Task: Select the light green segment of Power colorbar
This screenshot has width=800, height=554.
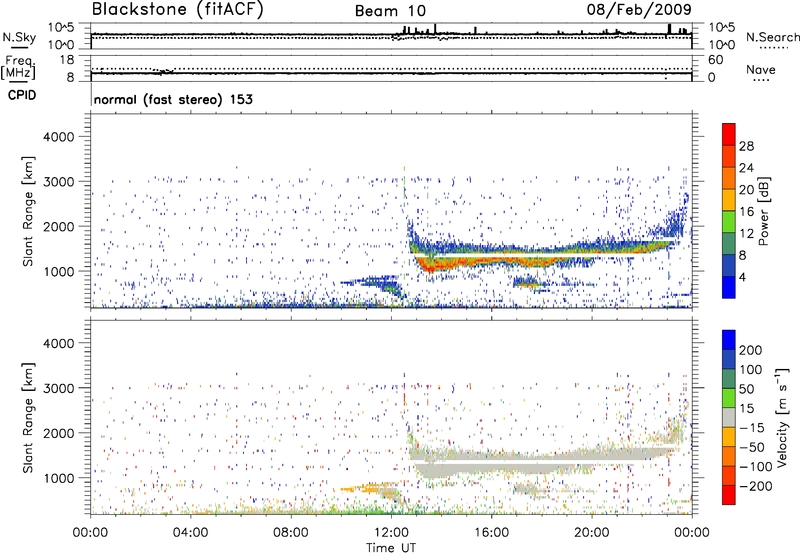Action: pyautogui.click(x=729, y=221)
